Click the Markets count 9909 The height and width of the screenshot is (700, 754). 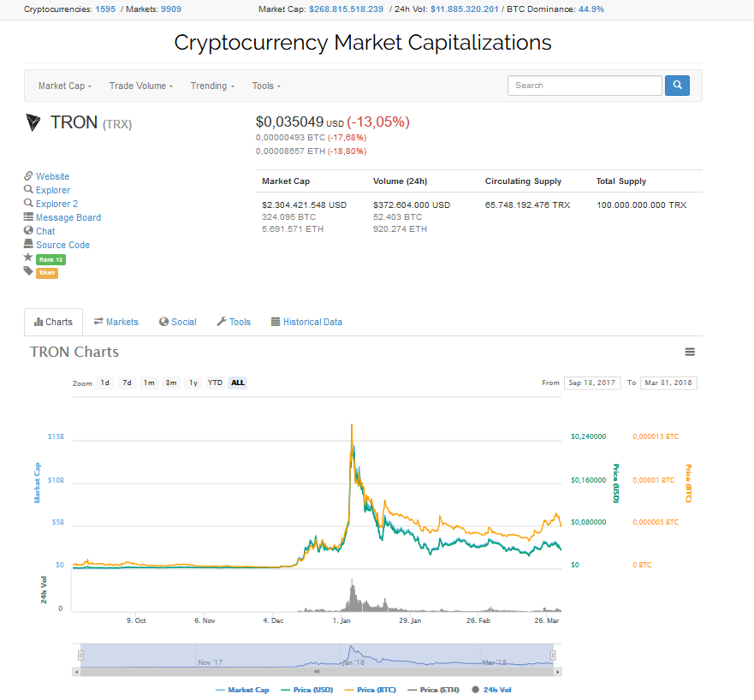coord(171,9)
